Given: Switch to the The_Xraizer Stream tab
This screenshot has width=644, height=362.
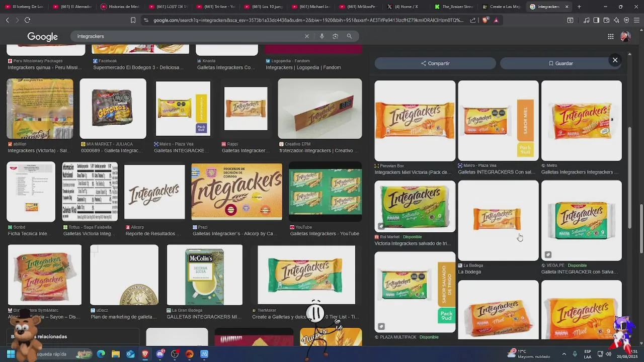Looking at the screenshot, I should (454, 7).
